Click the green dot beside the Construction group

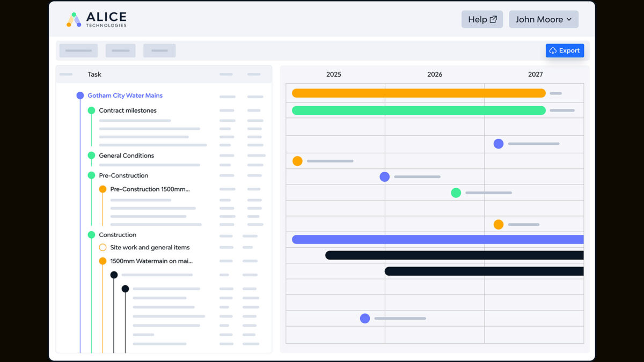coord(91,234)
